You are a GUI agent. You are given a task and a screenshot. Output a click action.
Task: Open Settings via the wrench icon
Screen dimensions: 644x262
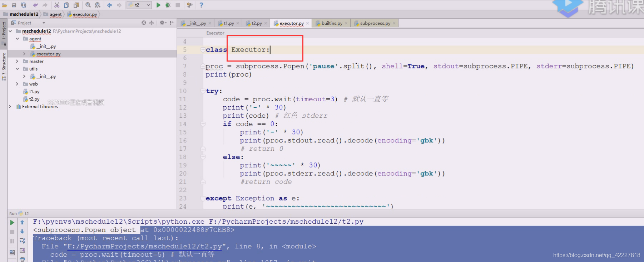(x=190, y=5)
